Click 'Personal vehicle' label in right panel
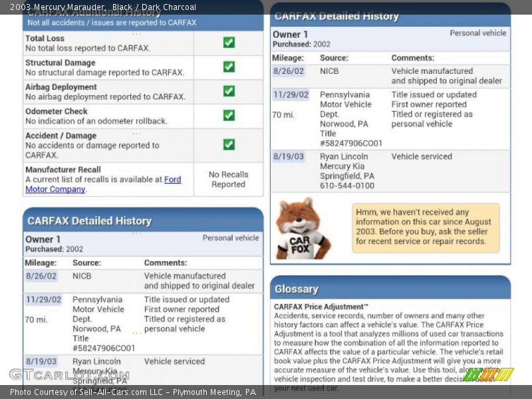 point(477,33)
